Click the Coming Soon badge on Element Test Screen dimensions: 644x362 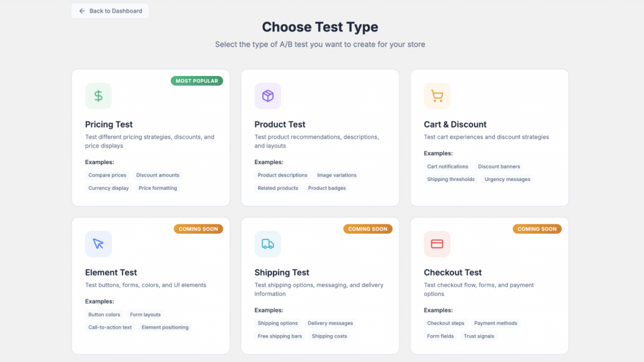coord(198,229)
